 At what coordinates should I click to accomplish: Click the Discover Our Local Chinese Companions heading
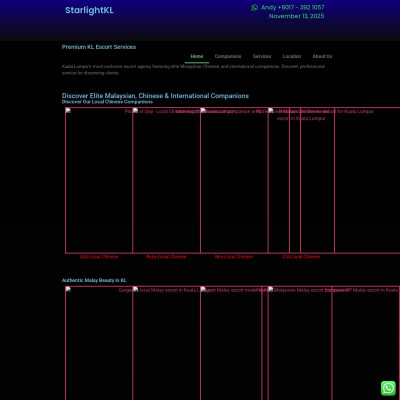107,102
